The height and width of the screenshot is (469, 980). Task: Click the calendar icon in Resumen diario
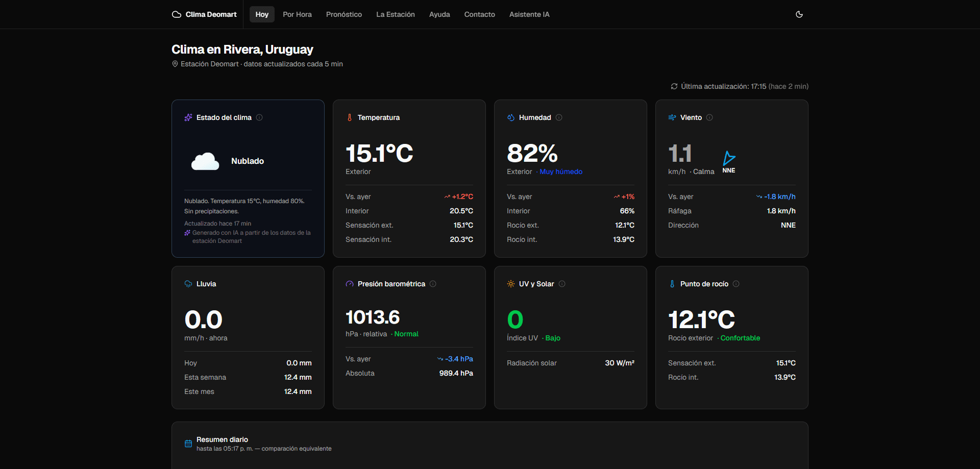tap(188, 443)
